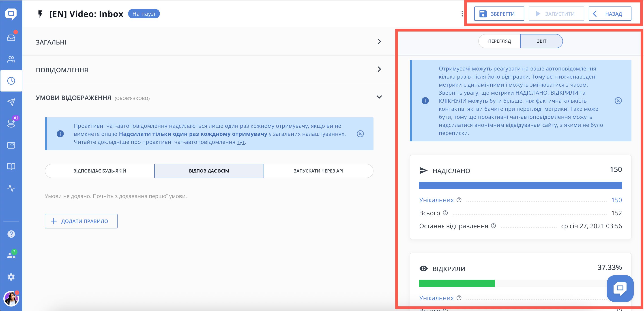
Task: Click the eye icon beside ВІДКРИЛИ
Action: [423, 268]
